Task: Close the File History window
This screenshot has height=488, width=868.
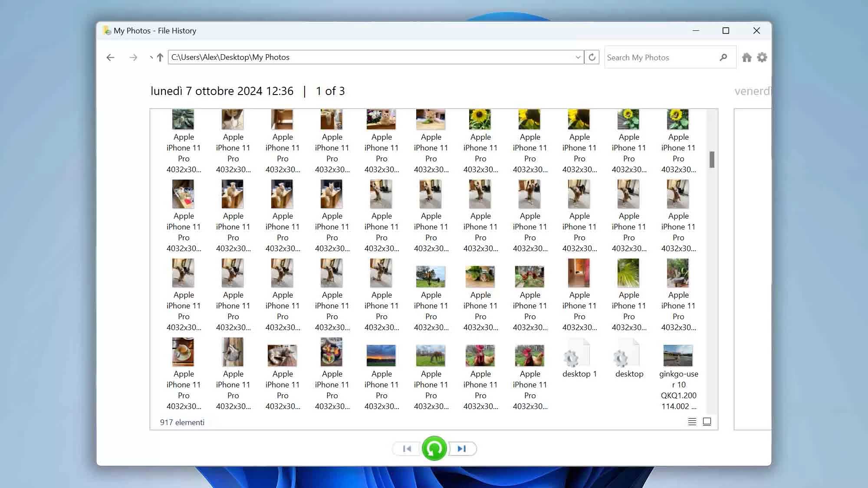Action: (756, 31)
